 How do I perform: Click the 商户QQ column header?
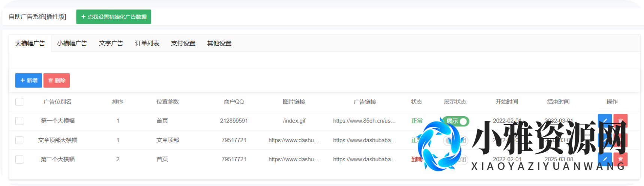[234, 102]
